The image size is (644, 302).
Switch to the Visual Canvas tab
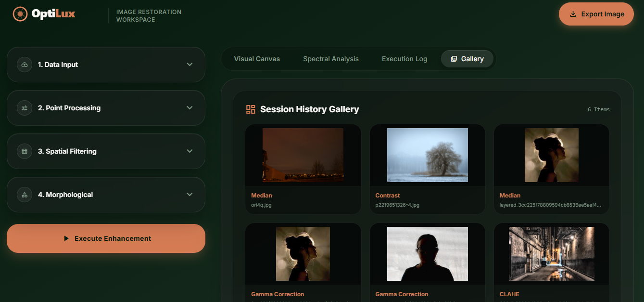point(257,59)
